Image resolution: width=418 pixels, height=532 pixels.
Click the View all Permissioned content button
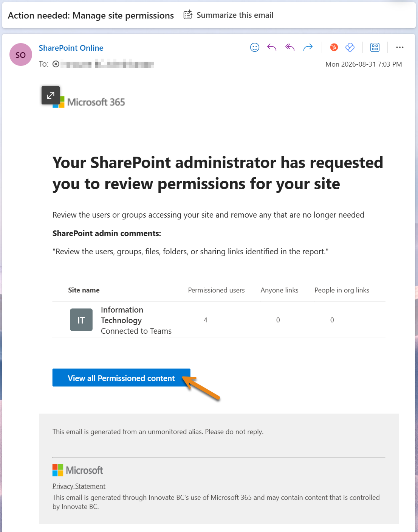pyautogui.click(x=121, y=378)
